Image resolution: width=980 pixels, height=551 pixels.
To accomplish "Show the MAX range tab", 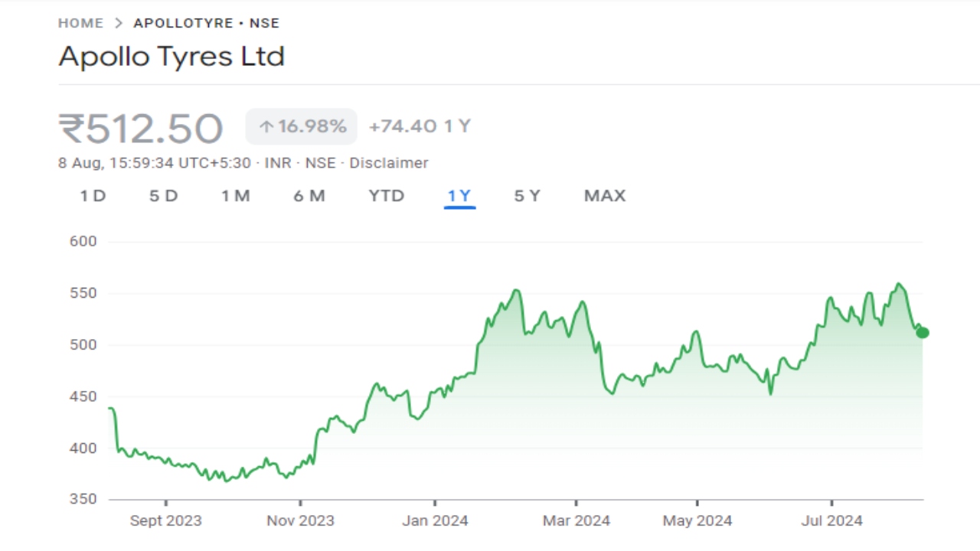I will coord(605,196).
